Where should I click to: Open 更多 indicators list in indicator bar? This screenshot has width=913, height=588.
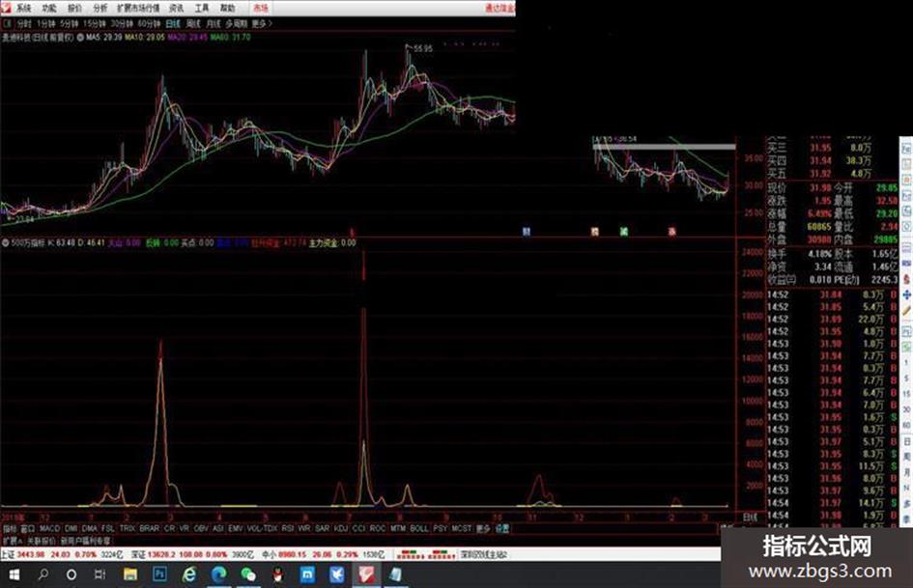click(483, 528)
